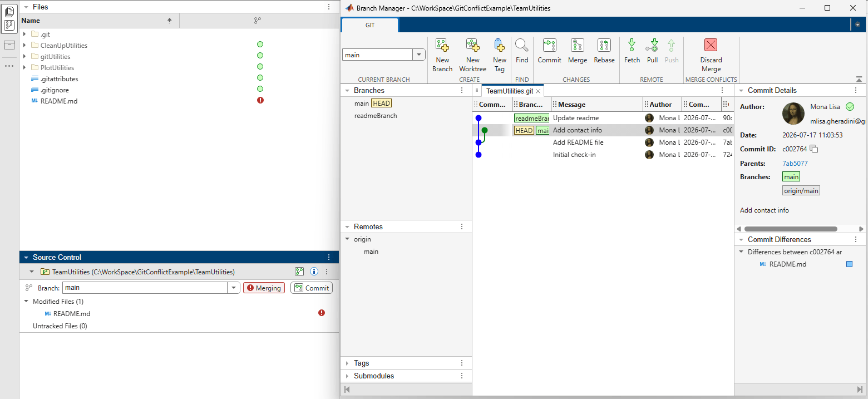
Task: Click README.md conflict icon in Files panel
Action: (x=260, y=100)
